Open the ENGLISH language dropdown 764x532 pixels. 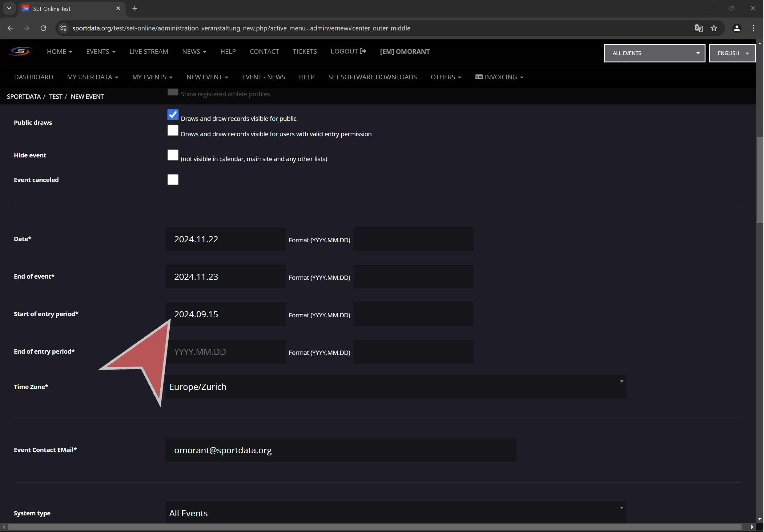point(732,53)
